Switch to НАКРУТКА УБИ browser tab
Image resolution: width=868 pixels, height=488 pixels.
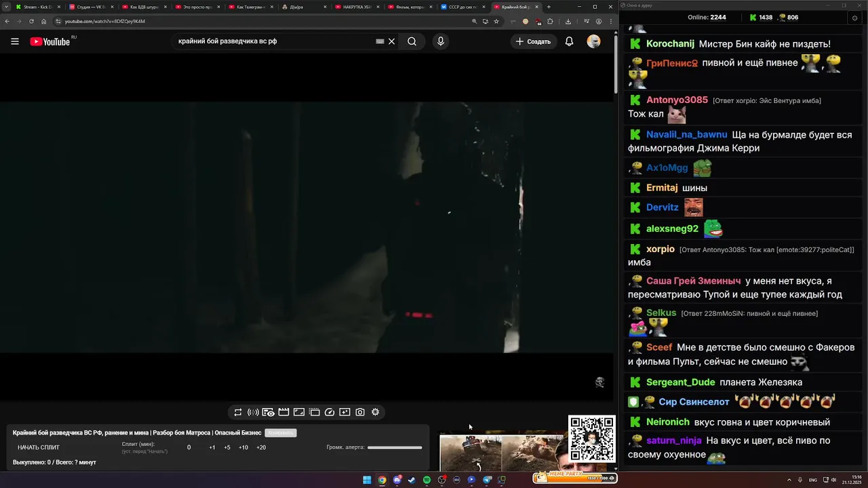[356, 7]
